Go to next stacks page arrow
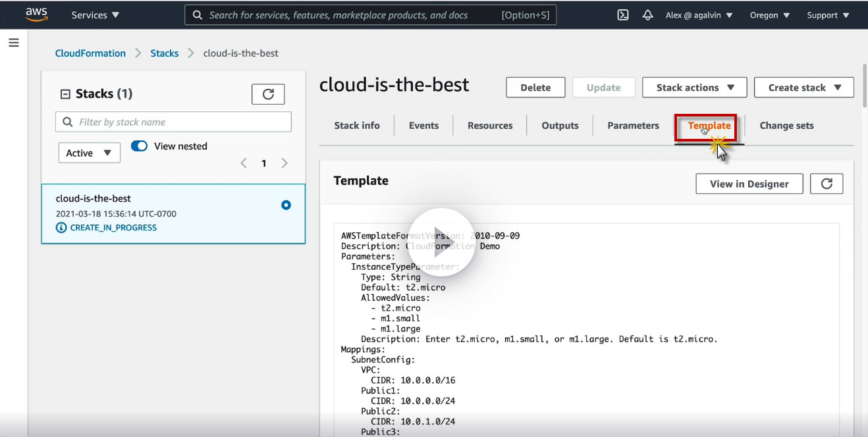The image size is (868, 437). pyautogui.click(x=285, y=163)
